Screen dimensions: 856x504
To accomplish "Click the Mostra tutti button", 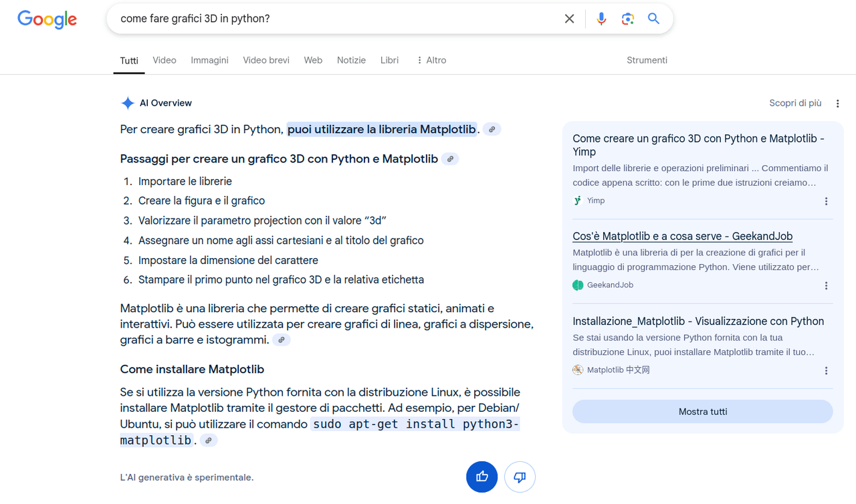I will click(x=703, y=412).
